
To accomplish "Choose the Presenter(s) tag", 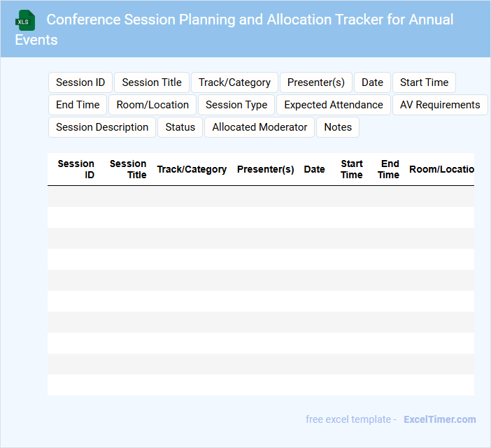I will click(x=316, y=82).
